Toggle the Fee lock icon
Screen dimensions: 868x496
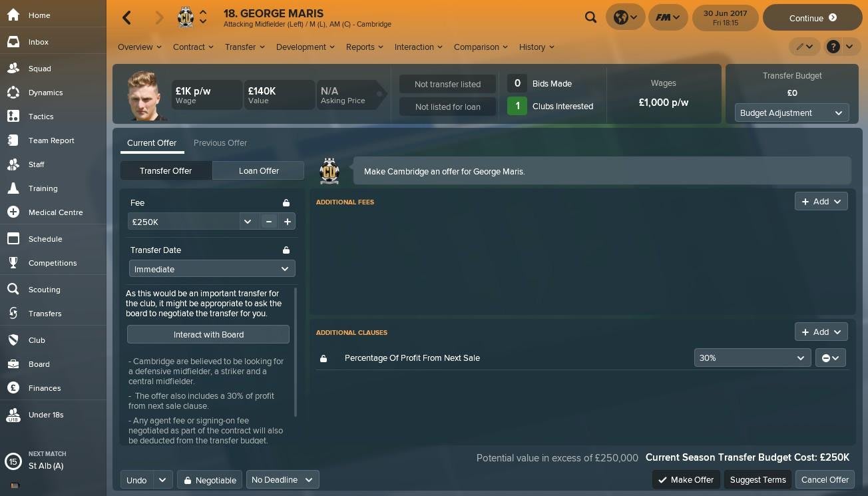[x=286, y=203]
